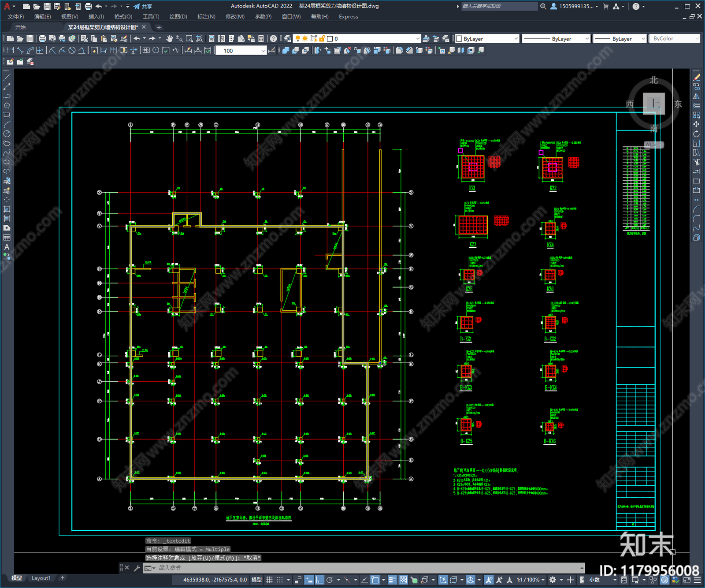Click the 模型 button in status bar
705x588 pixels.
[x=256, y=580]
